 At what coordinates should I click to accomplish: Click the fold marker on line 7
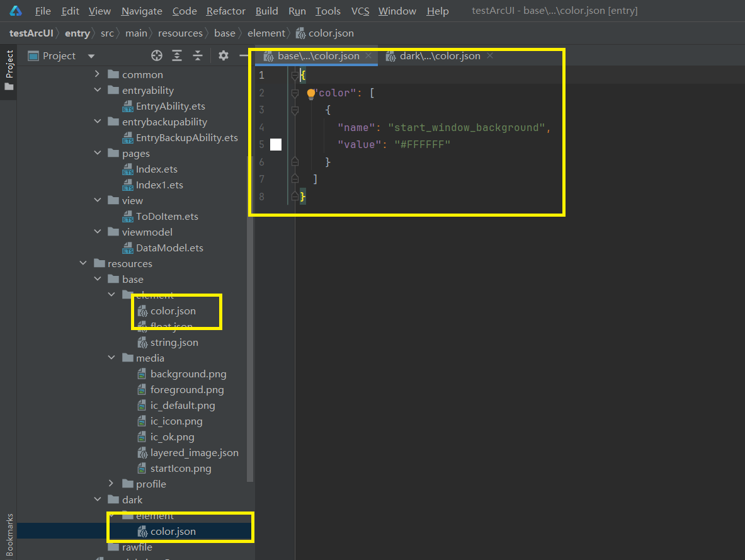pyautogui.click(x=295, y=180)
